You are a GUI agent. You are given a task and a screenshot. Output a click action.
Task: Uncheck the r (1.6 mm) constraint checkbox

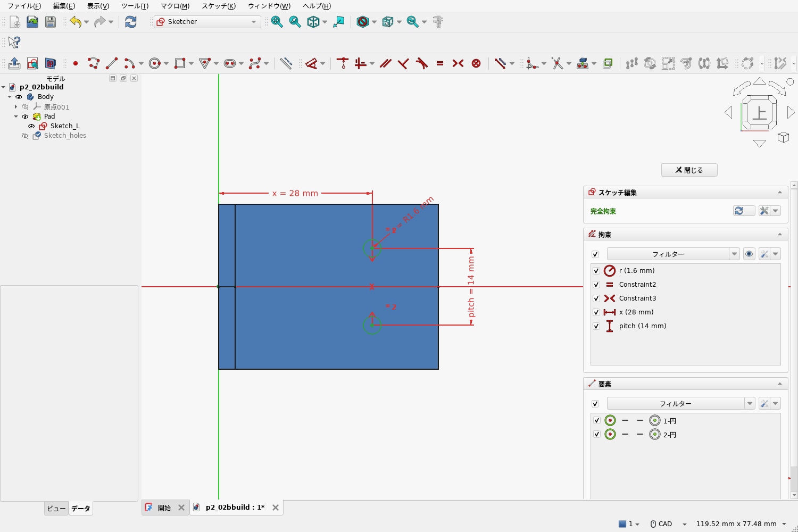pos(596,271)
